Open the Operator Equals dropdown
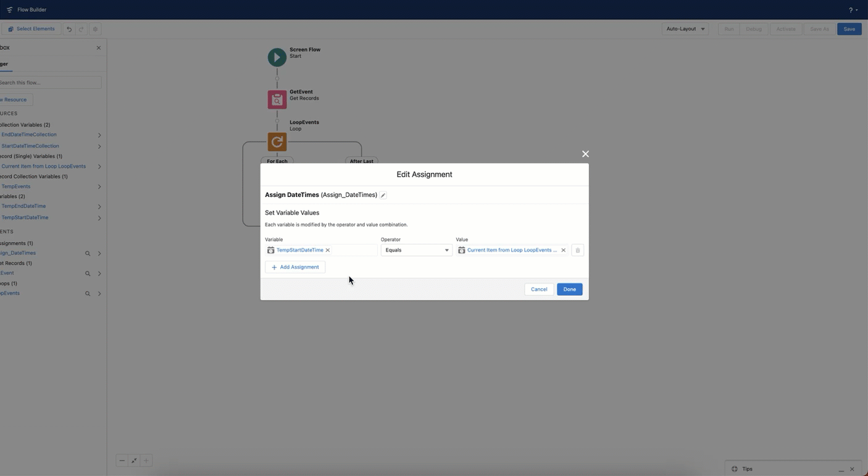868x476 pixels. pos(416,250)
